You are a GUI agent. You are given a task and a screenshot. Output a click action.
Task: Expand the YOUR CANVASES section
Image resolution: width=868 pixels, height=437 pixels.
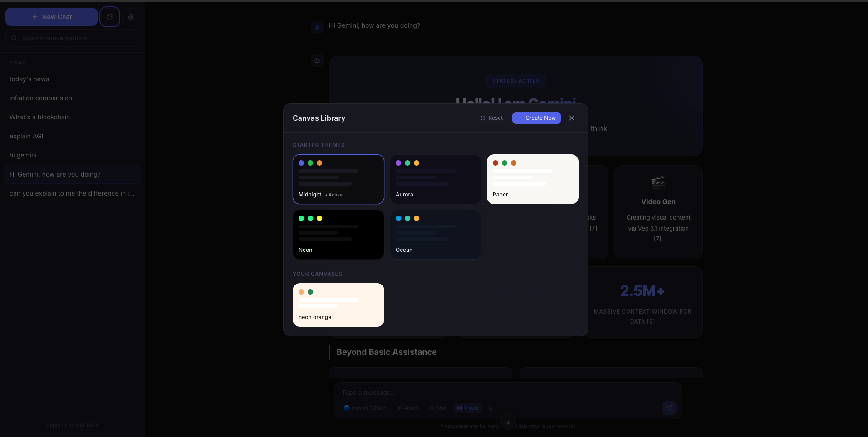[x=317, y=274]
